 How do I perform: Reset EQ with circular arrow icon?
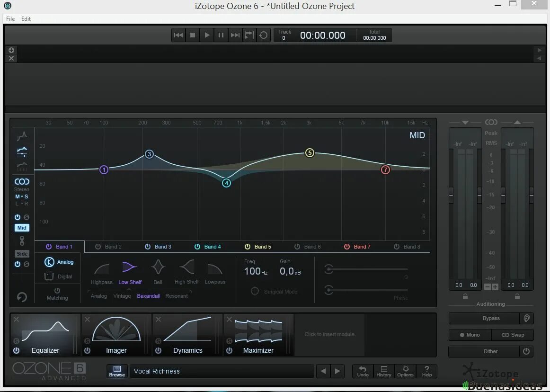pyautogui.click(x=22, y=297)
